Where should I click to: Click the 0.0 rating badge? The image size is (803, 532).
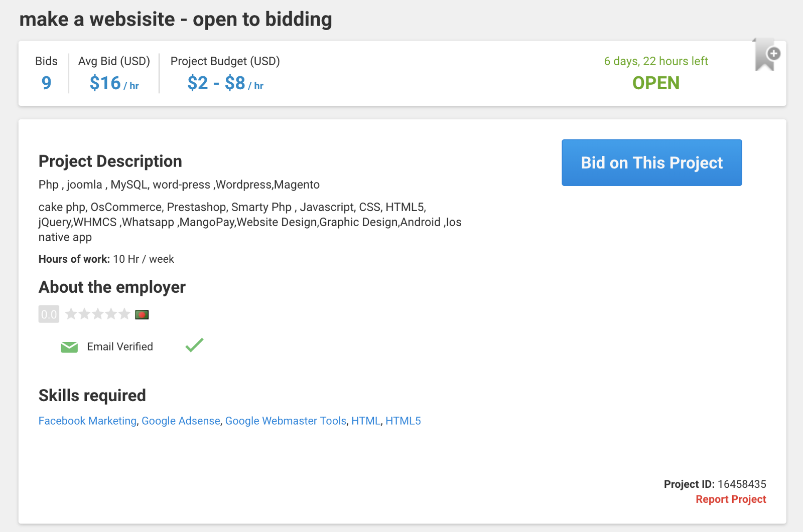[49, 314]
